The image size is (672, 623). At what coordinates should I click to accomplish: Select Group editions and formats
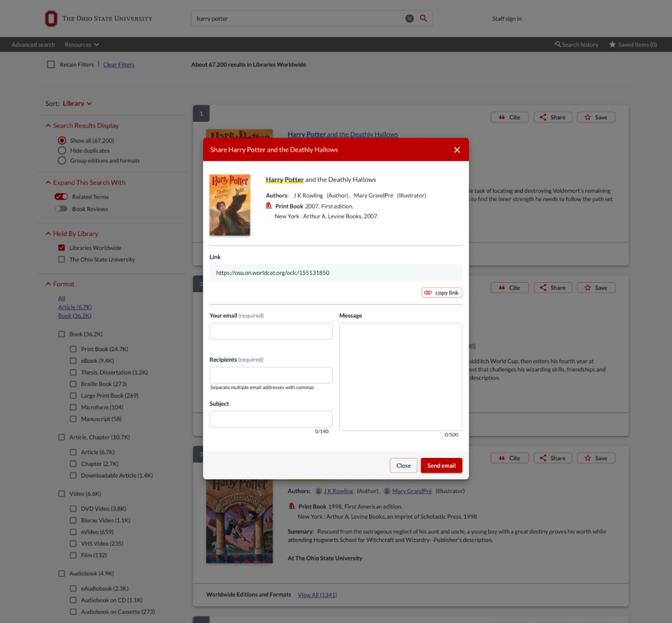tap(62, 160)
